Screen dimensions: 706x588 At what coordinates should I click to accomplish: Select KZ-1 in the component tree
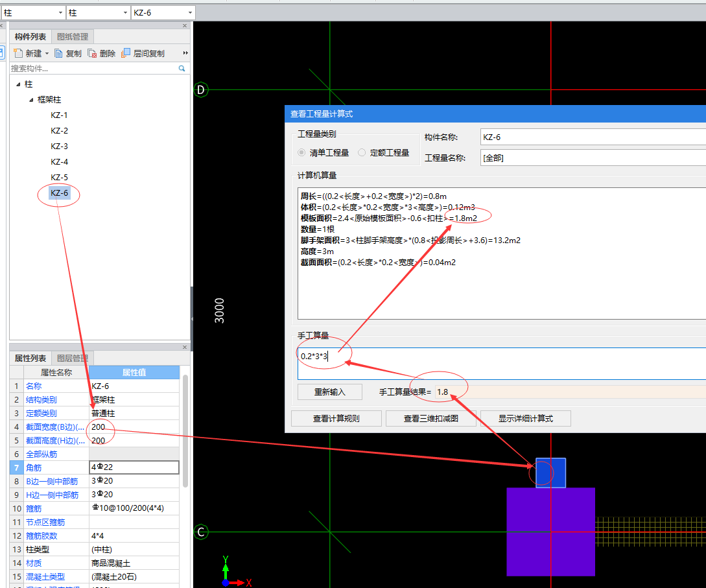(x=59, y=115)
